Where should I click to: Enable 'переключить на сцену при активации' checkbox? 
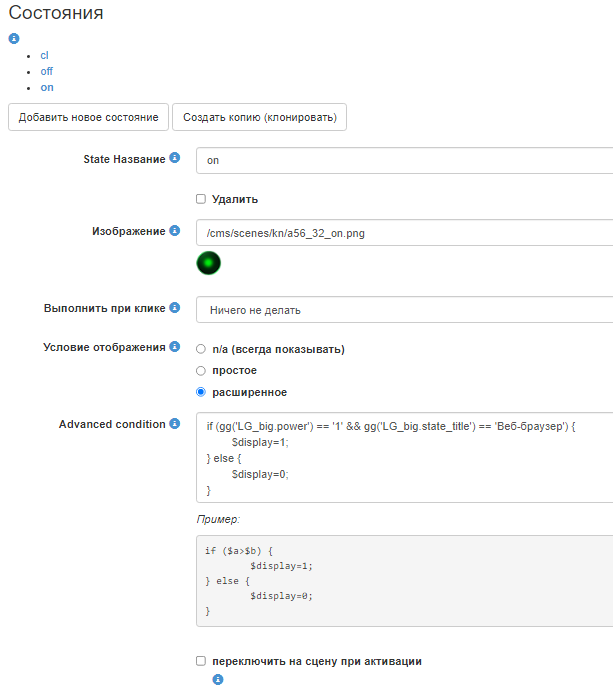[201, 661]
